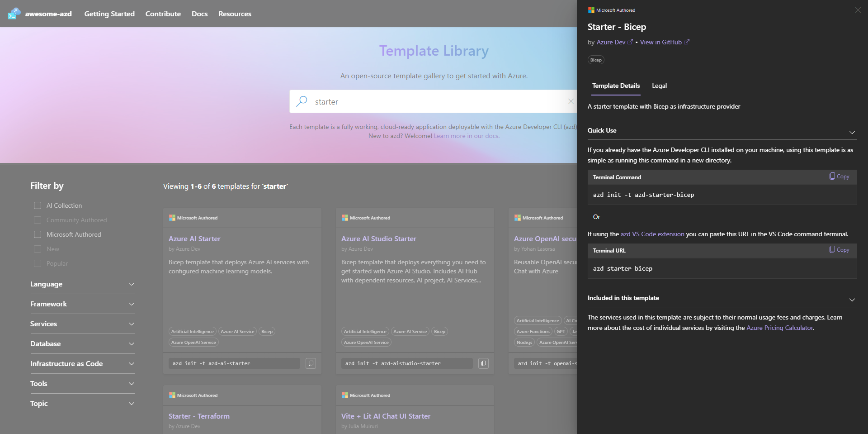
Task: Copy the Terminal URL snippet
Action: click(x=839, y=250)
